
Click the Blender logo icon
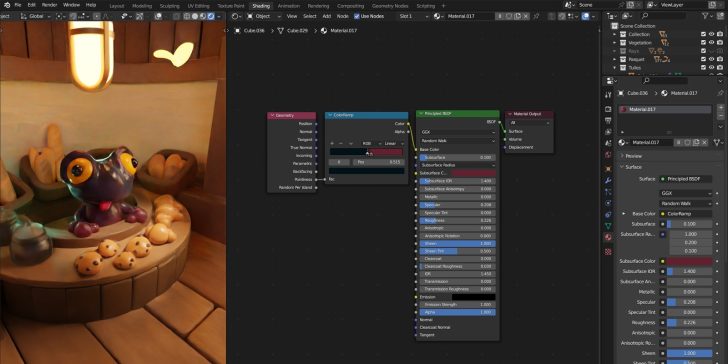point(6,5)
